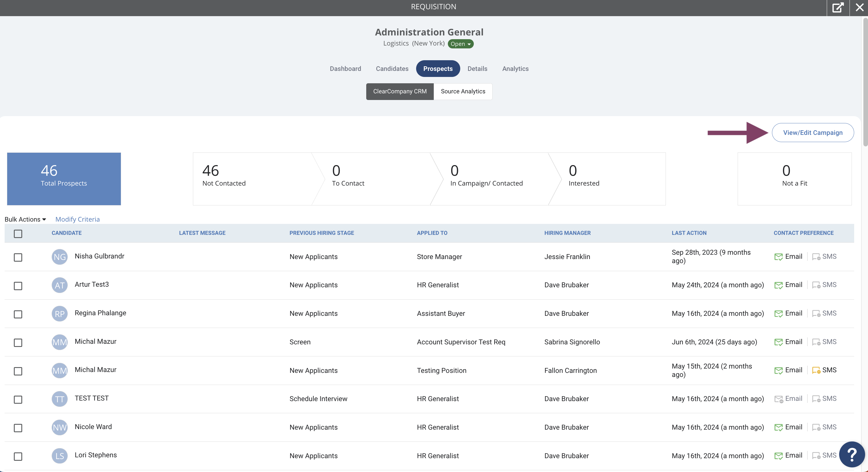Open the help question mark bubble

(852, 454)
